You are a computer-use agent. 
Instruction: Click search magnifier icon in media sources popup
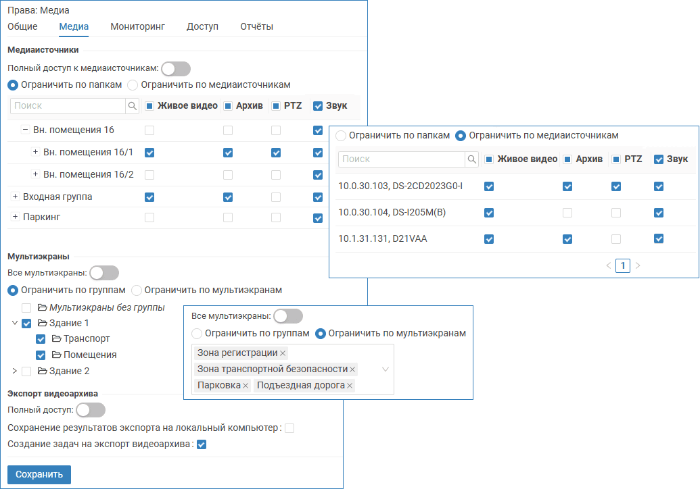pos(471,159)
